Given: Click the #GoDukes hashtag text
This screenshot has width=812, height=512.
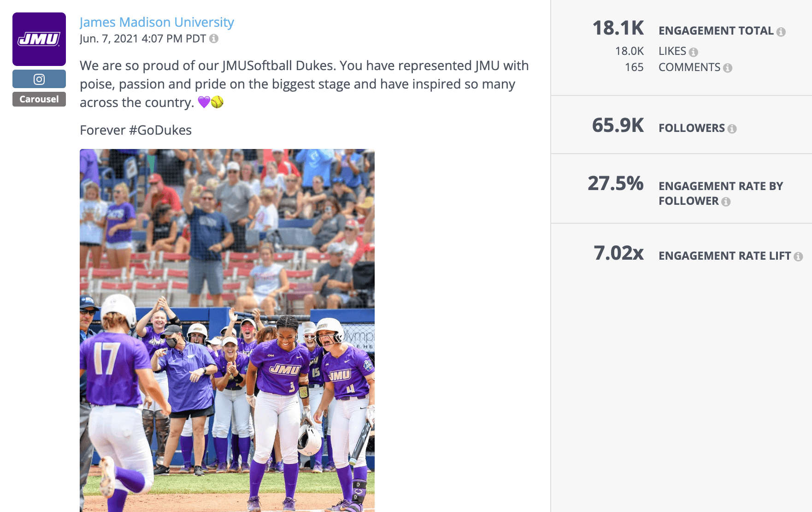Looking at the screenshot, I should tap(161, 130).
